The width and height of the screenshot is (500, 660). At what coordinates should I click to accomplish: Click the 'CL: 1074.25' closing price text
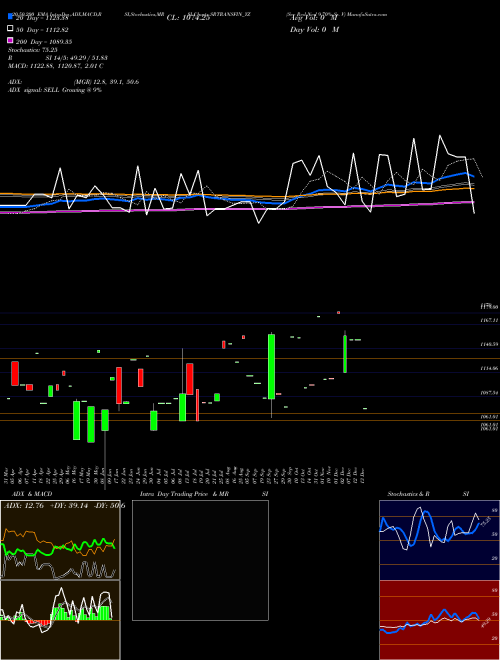[188, 18]
